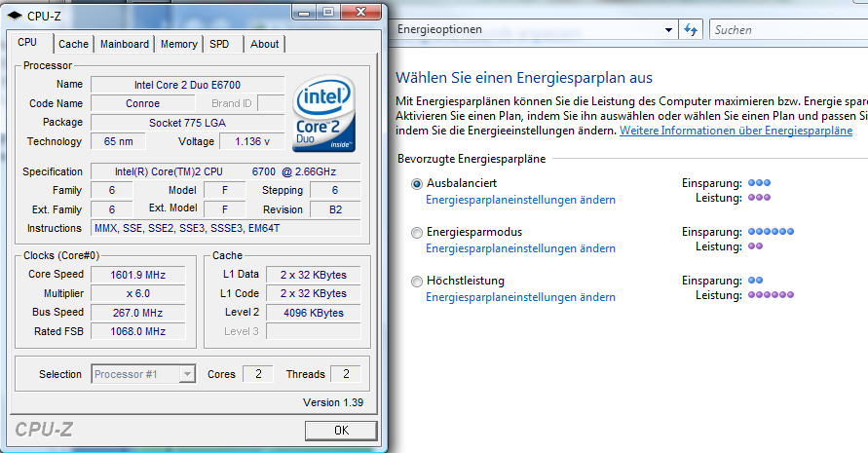Image resolution: width=868 pixels, height=453 pixels.
Task: Close the CPU-Z window
Action: pyautogui.click(x=360, y=12)
